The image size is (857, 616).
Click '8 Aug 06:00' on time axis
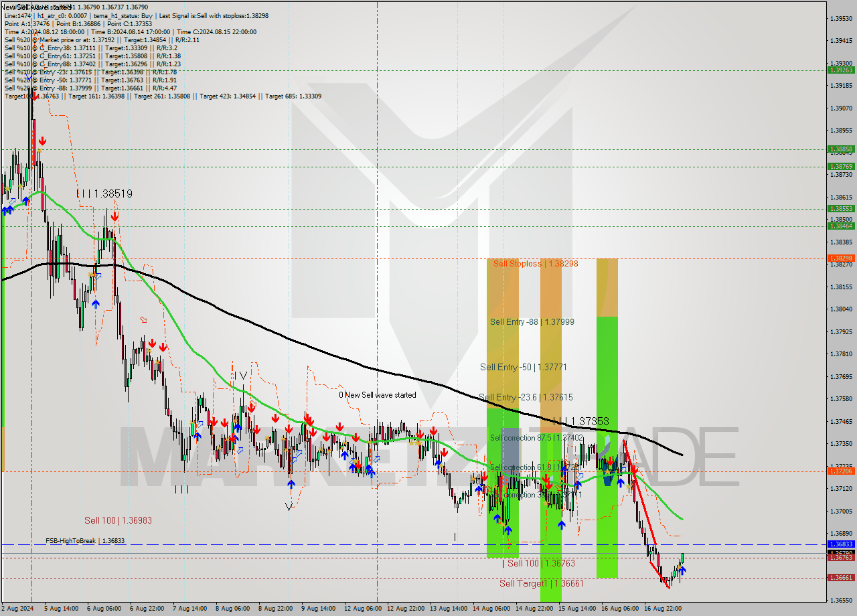233,609
